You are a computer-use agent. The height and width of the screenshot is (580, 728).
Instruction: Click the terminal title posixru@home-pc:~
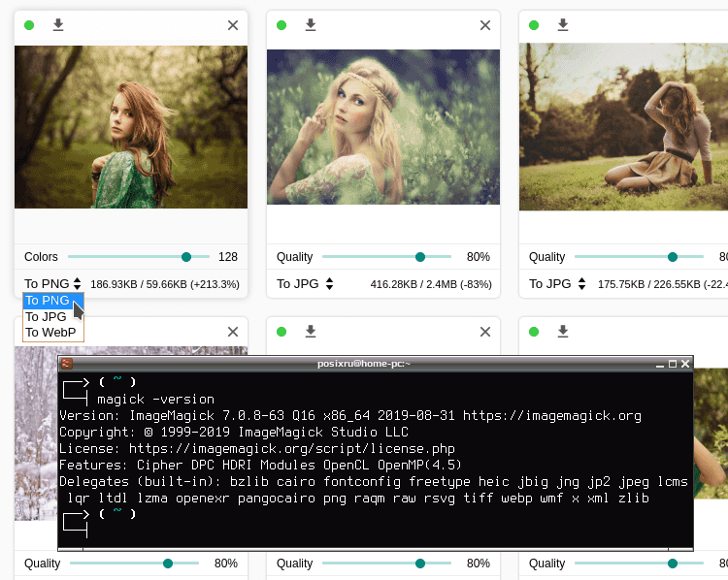coord(364,364)
